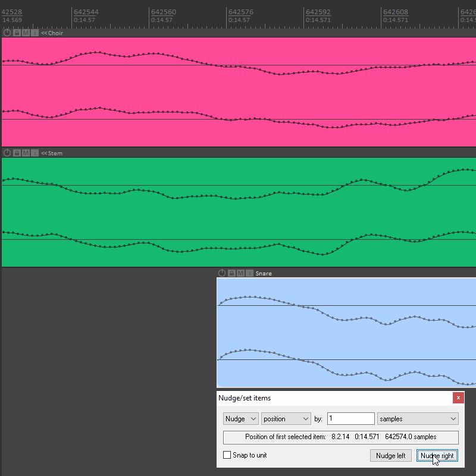
Task: Click the position of first selected item field
Action: click(340, 437)
